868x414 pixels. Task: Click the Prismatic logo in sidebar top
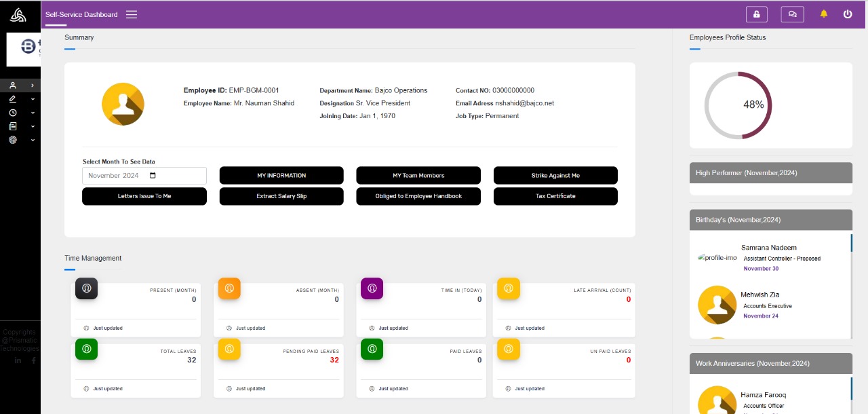point(18,14)
